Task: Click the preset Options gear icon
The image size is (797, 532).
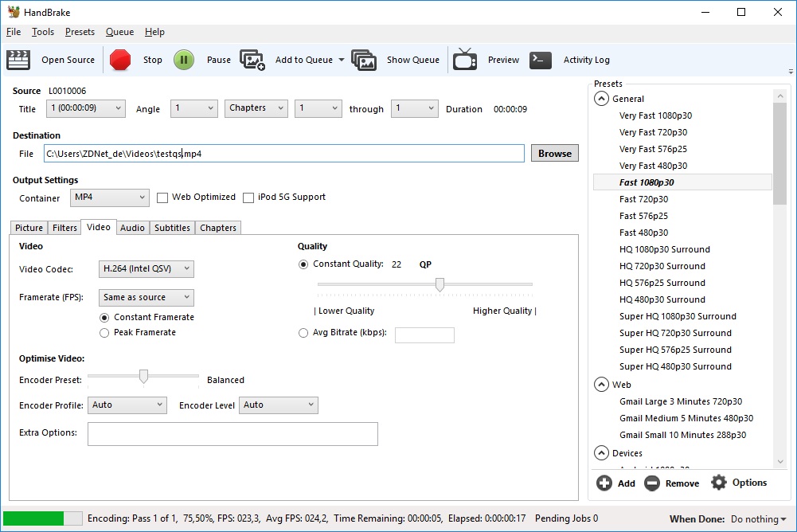Action: (719, 482)
